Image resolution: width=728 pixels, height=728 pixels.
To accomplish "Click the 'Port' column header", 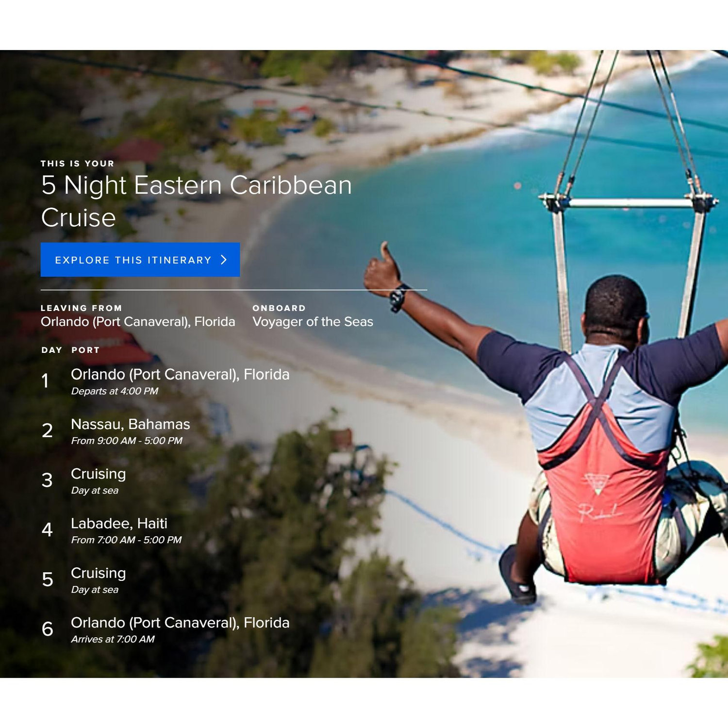I will pos(85,350).
